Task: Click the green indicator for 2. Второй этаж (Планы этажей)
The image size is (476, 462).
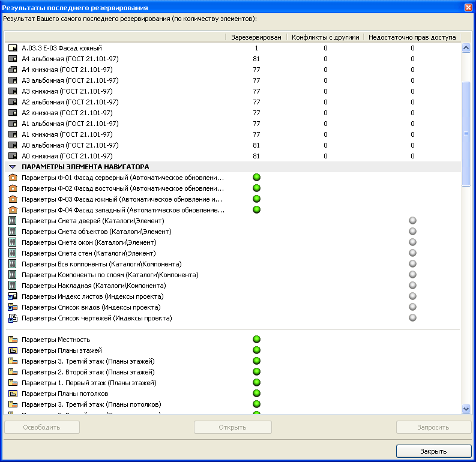Action: 256,371
